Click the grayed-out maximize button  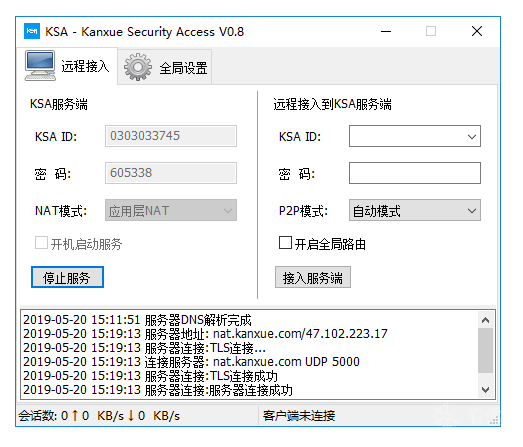pyautogui.click(x=431, y=31)
